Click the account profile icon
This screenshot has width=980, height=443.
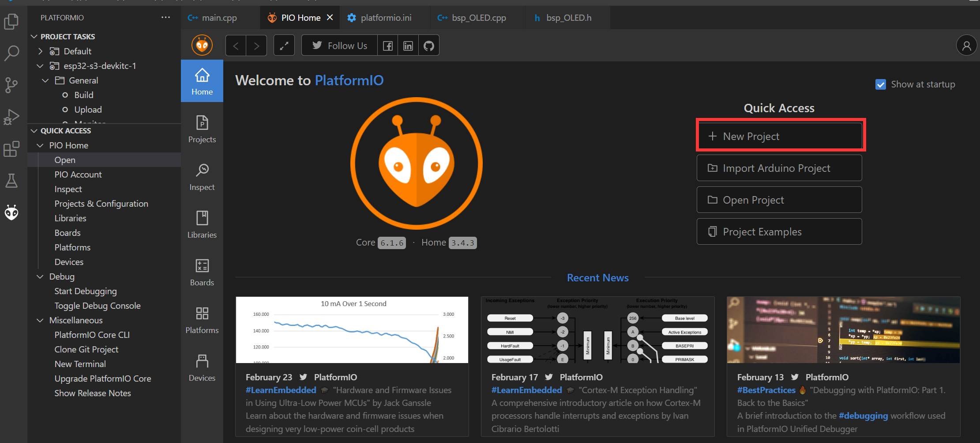click(966, 45)
